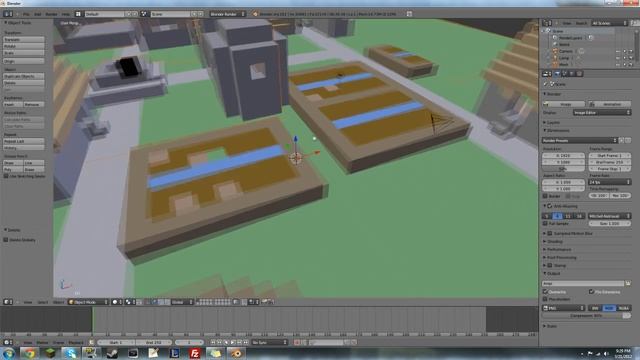
Task: Open the Playback menu in timeline header
Action: click(x=76, y=342)
